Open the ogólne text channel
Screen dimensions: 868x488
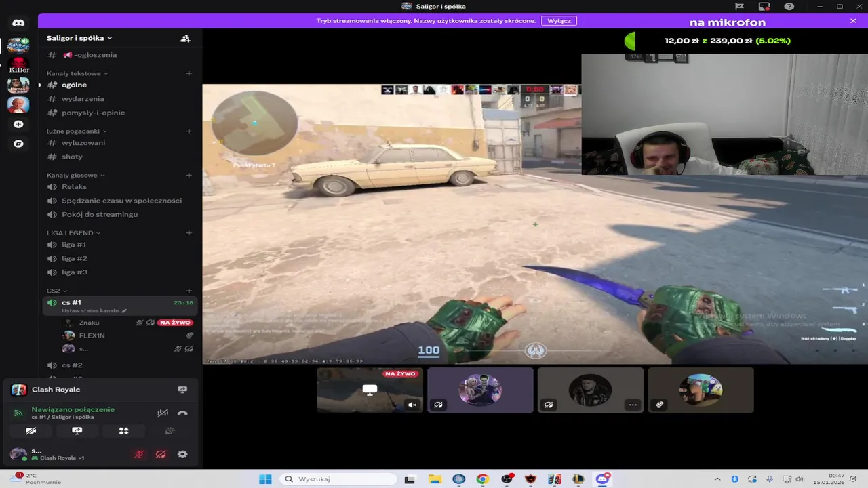coord(120,85)
